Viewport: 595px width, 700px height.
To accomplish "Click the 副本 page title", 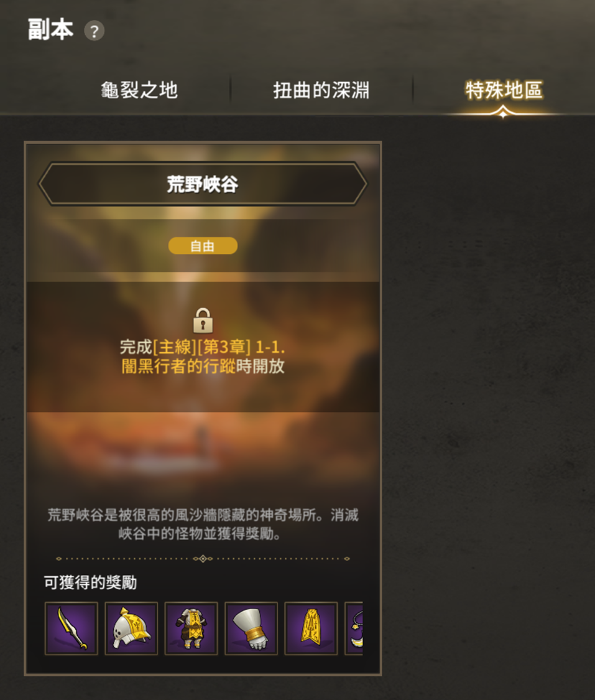I will click(x=50, y=30).
